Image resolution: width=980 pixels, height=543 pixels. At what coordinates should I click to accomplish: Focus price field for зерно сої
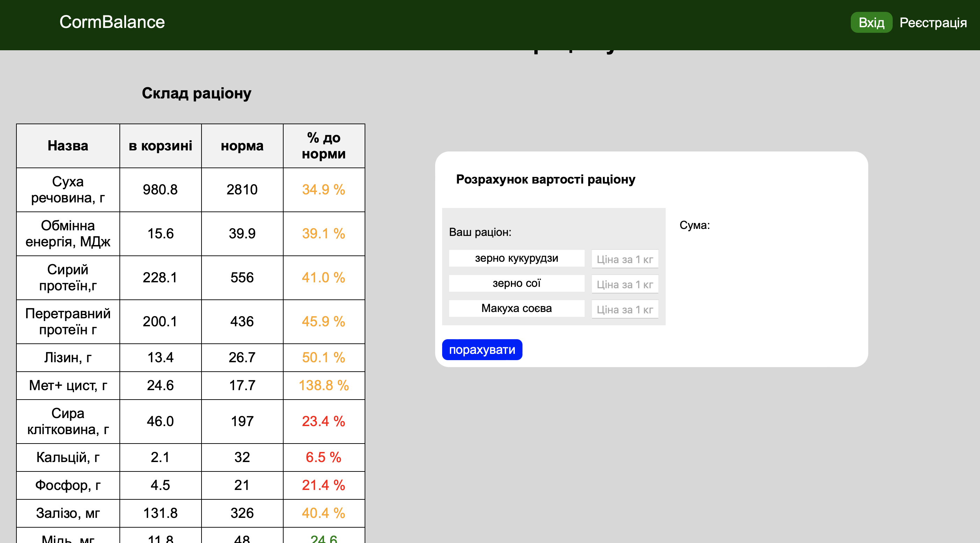624,284
